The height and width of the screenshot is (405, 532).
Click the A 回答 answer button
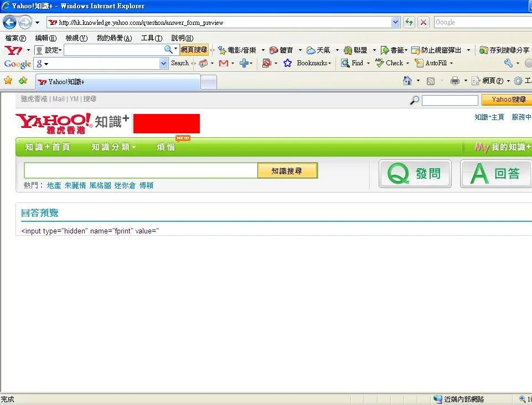tap(496, 174)
